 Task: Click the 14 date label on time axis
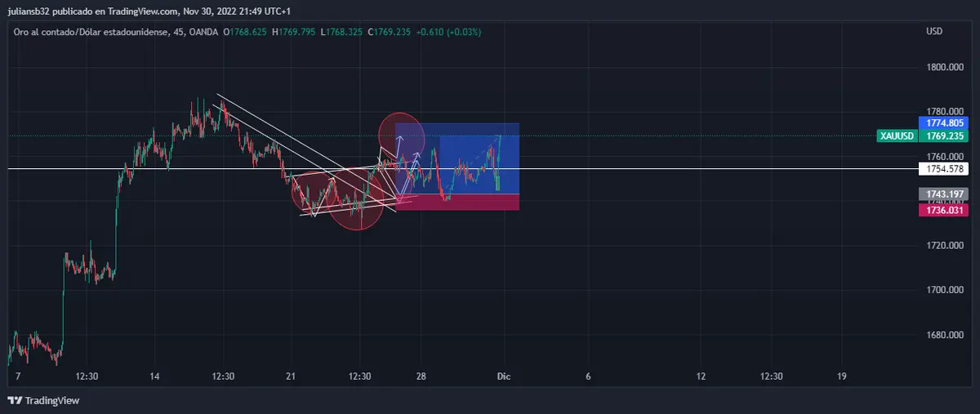point(155,376)
